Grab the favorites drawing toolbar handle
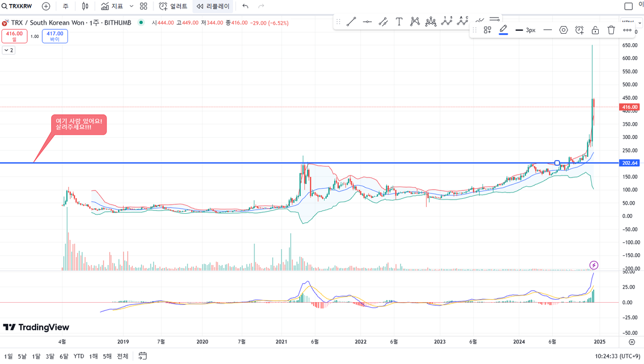This screenshot has height=364, width=644. (x=338, y=22)
